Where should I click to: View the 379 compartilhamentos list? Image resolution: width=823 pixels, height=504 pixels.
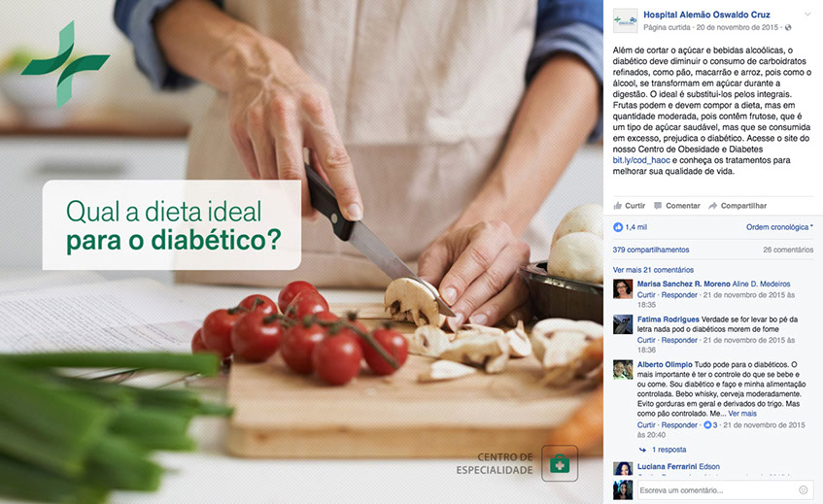(651, 250)
